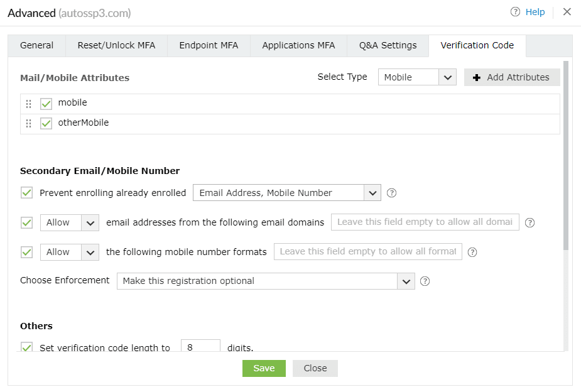The width and height of the screenshot is (581, 392).
Task: Toggle Prevent enrolling already enrolled checkbox
Action: coord(26,193)
